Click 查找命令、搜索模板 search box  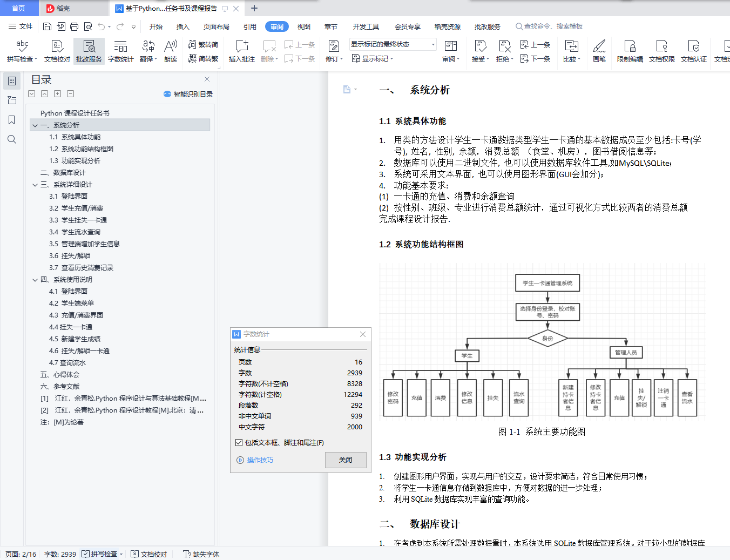549,26
